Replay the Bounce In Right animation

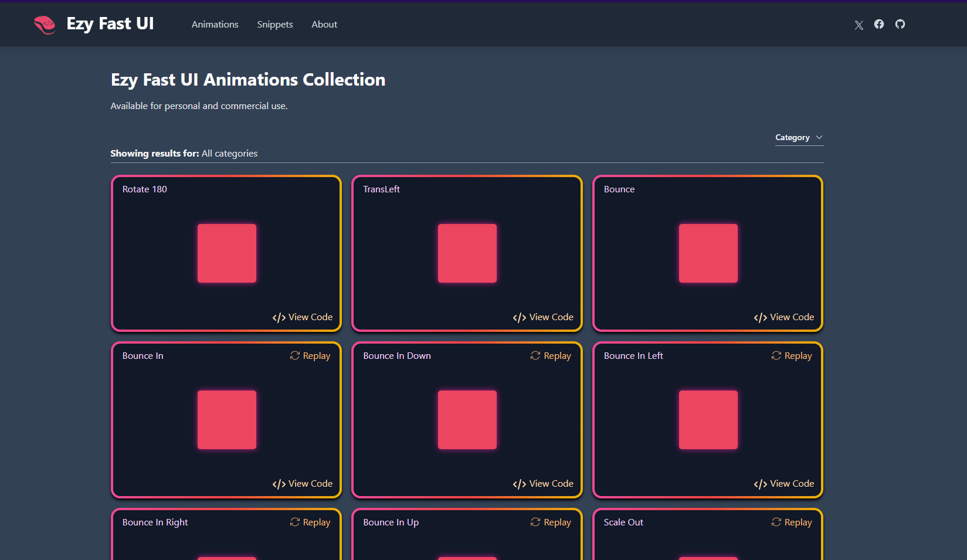coord(310,522)
